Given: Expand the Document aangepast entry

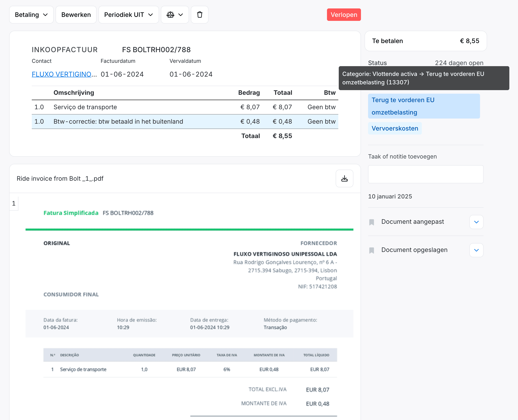Looking at the screenshot, I should coord(476,222).
